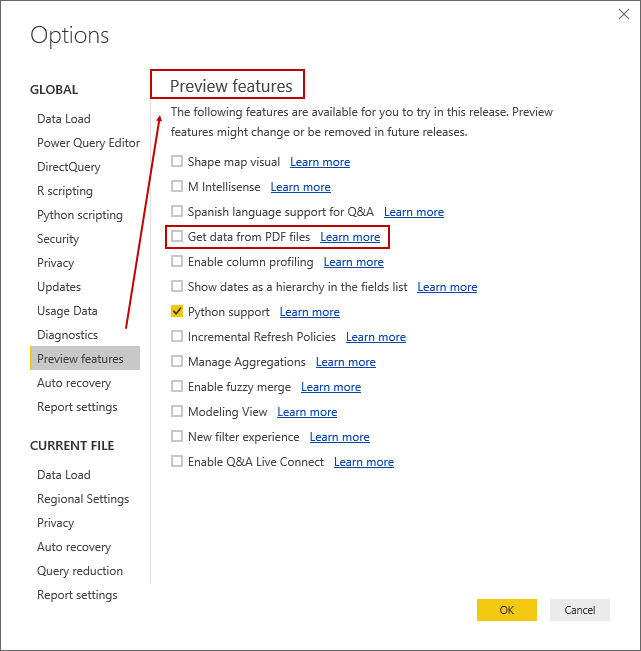
Task: Open Query reduction settings
Action: click(x=80, y=571)
